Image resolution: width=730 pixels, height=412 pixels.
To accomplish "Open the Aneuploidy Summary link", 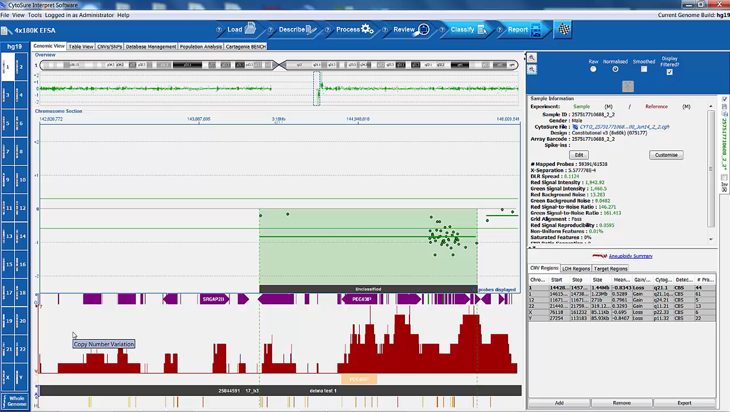I will click(x=630, y=256).
